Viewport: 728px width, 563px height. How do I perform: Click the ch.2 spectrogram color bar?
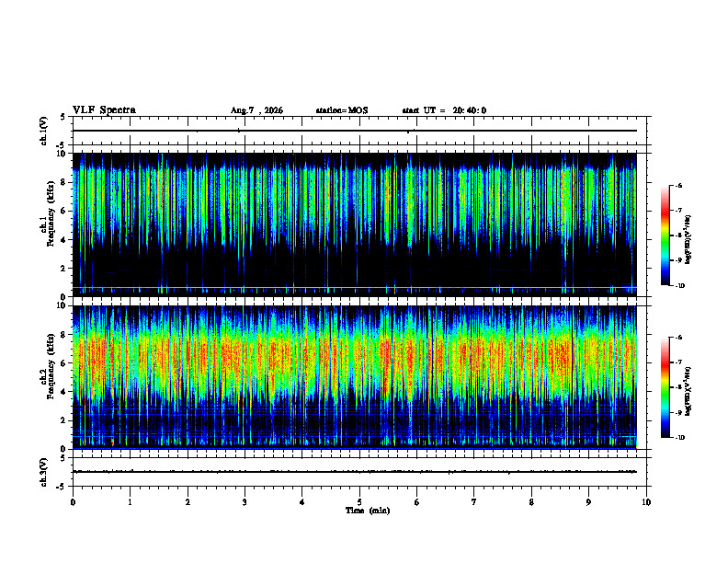pyautogui.click(x=665, y=387)
